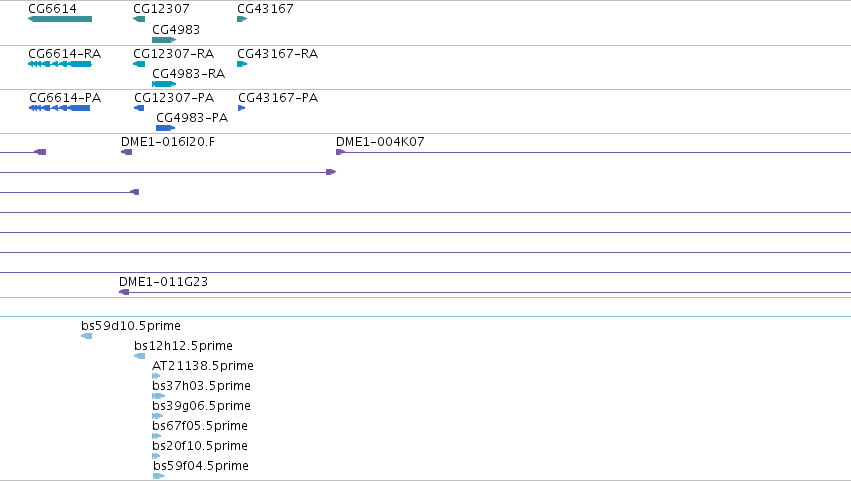
Task: Click the CG6614-RA label text
Action: [x=65, y=54]
